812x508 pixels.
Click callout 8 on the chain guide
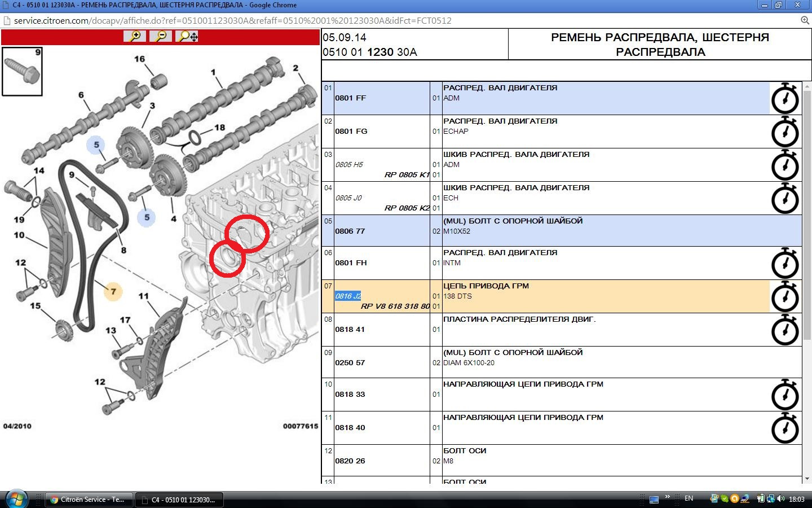pyautogui.click(x=123, y=250)
